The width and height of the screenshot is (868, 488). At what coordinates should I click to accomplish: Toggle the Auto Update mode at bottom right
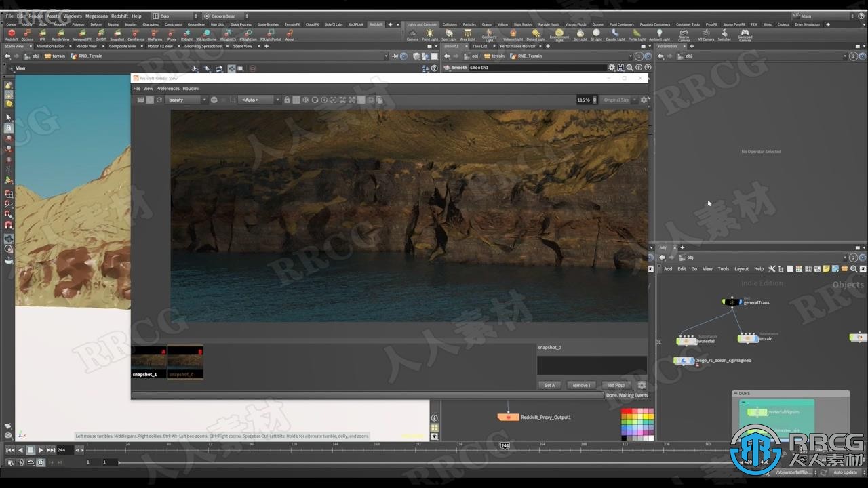pyautogui.click(x=845, y=472)
